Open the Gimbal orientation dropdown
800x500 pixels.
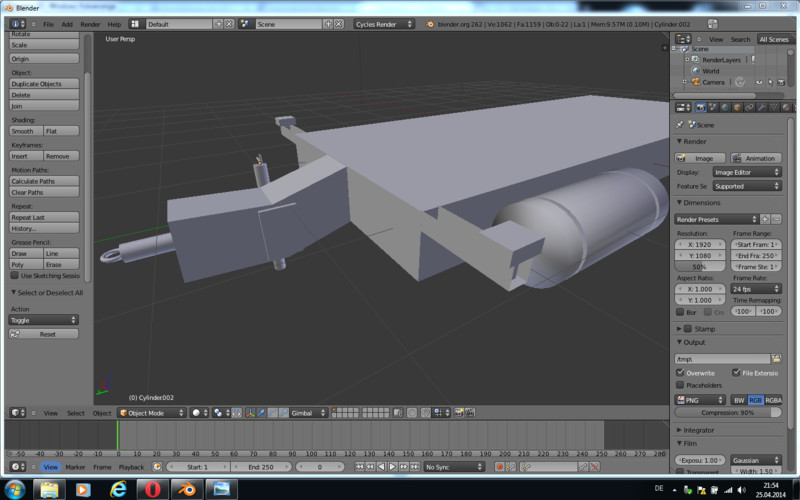coord(308,413)
